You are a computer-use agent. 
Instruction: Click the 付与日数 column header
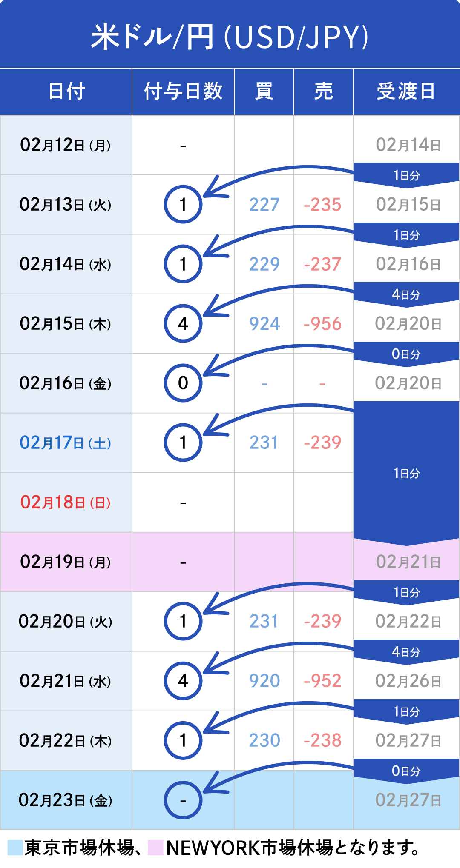pyautogui.click(x=183, y=91)
